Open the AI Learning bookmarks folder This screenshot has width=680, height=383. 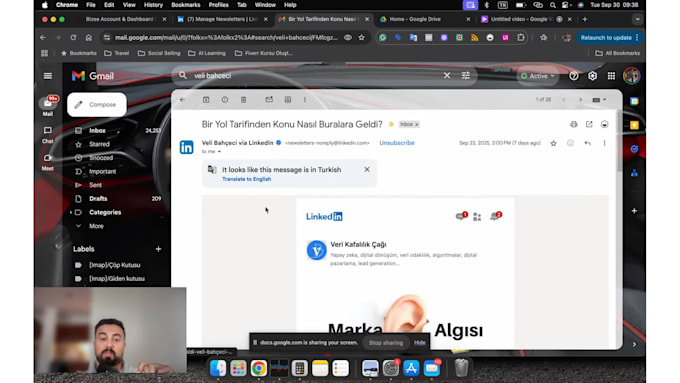207,53
